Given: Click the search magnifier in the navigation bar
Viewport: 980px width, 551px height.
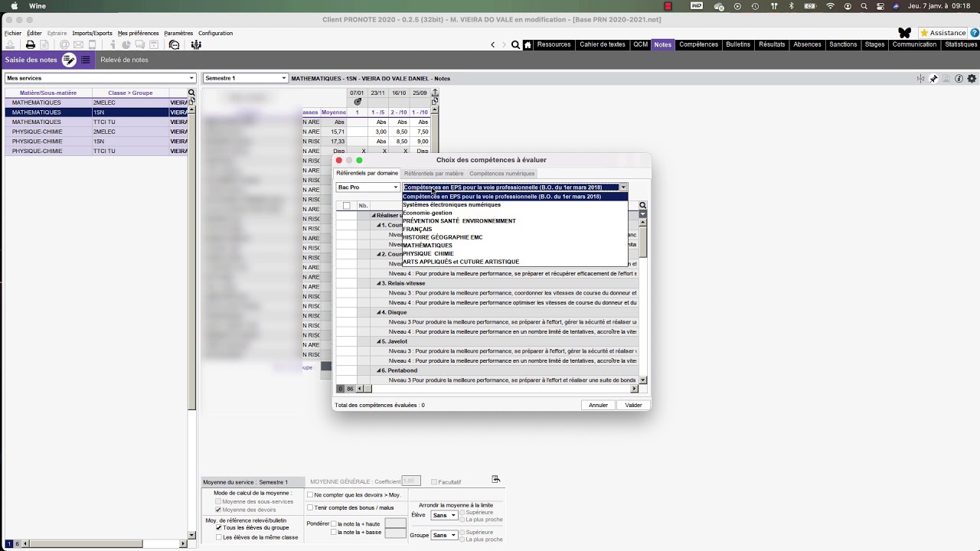Looking at the screenshot, I should 515,45.
